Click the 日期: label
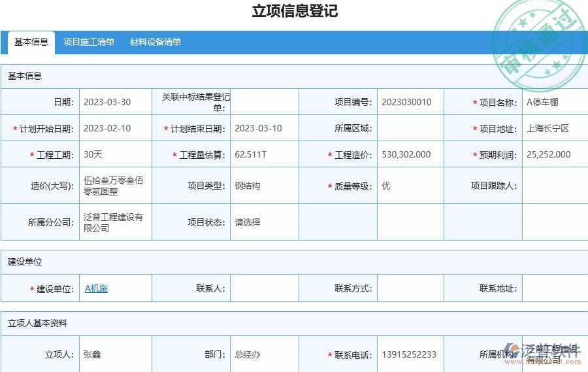Viewport: 588px width, 372px height. (x=64, y=102)
